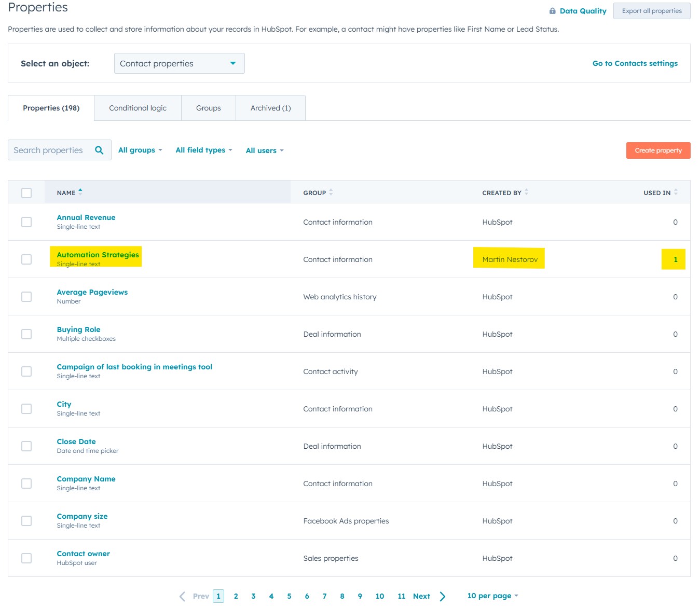Open the Automation Strategies property

coord(98,255)
